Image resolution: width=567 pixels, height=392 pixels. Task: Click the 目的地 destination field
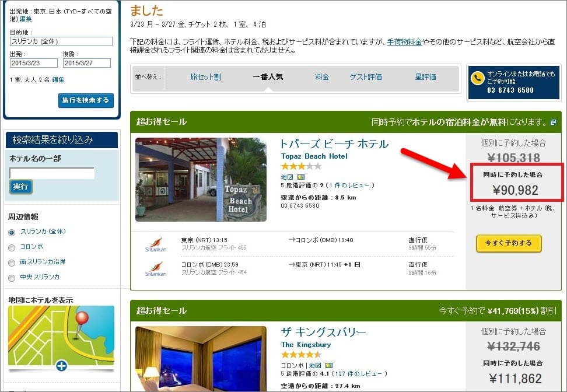tap(61, 41)
